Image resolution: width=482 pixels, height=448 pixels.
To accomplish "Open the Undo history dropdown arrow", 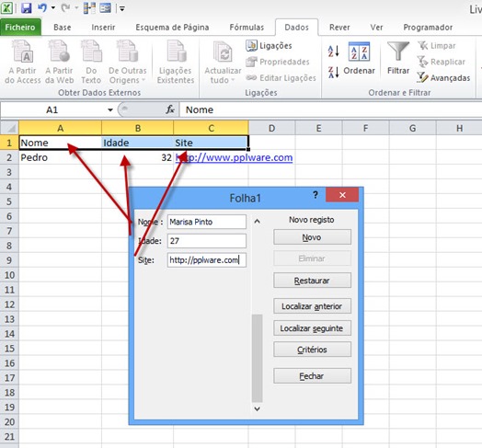I will point(53,8).
